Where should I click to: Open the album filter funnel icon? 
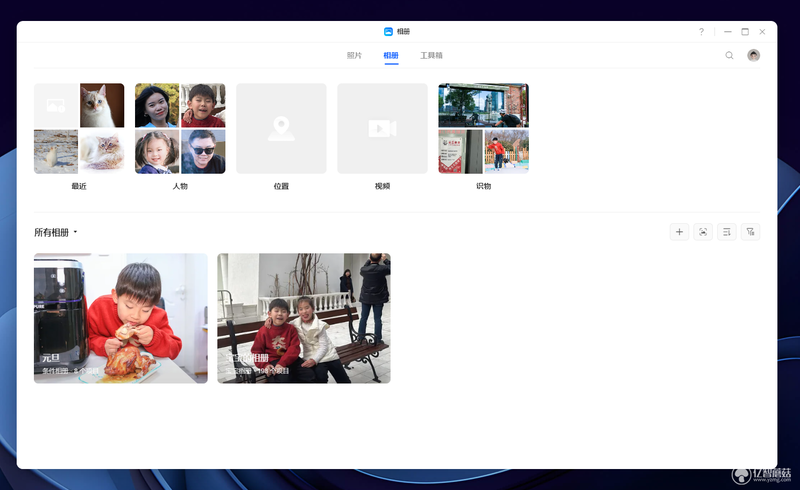[751, 232]
